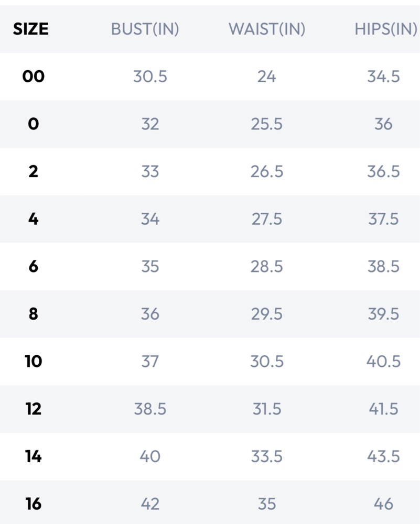The height and width of the screenshot is (524, 420).
Task: Select size 0 row label
Action: click(34, 124)
